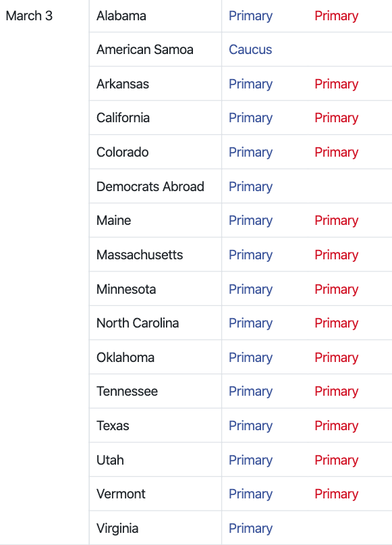
Task: Open Arkansas red Primary link
Action: pos(336,84)
